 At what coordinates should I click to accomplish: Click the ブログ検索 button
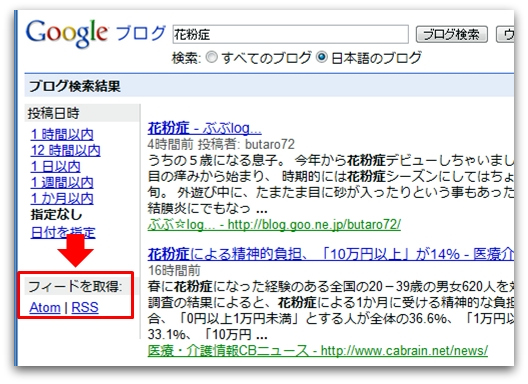coord(452,34)
